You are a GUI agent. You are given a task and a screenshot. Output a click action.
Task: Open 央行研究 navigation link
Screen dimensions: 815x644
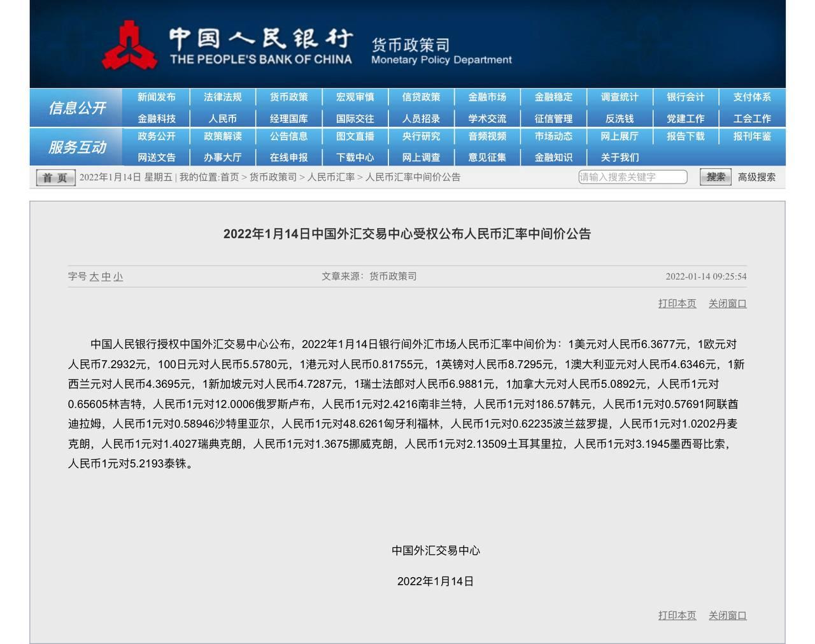(x=422, y=136)
